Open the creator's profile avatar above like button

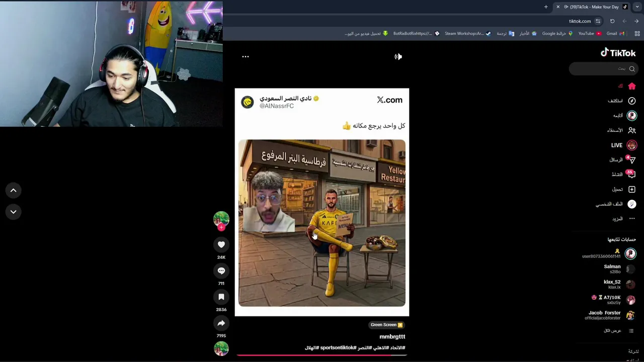coord(221,219)
